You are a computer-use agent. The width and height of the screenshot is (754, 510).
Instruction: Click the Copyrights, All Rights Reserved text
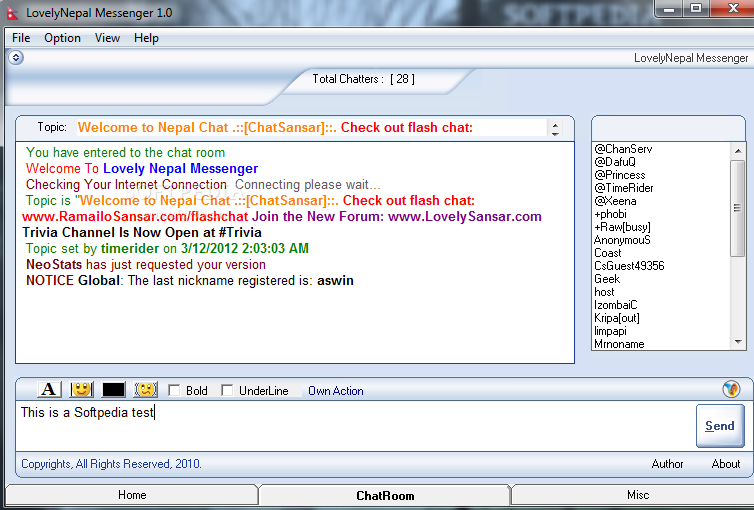(111, 464)
